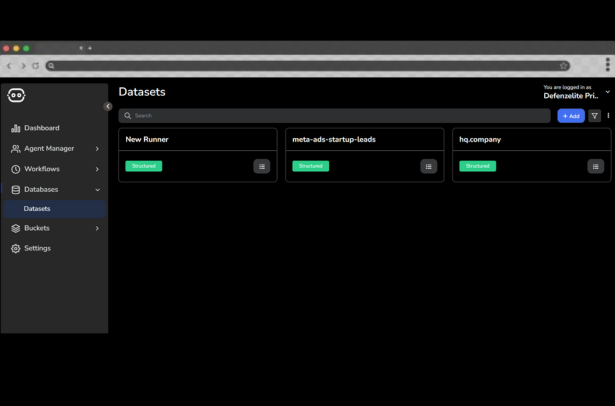615x406 pixels.
Task: Go back in the browser
Action: point(9,66)
